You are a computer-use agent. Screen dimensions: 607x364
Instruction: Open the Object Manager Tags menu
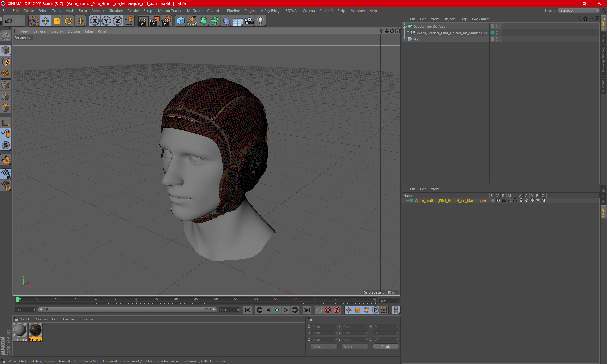click(x=463, y=19)
